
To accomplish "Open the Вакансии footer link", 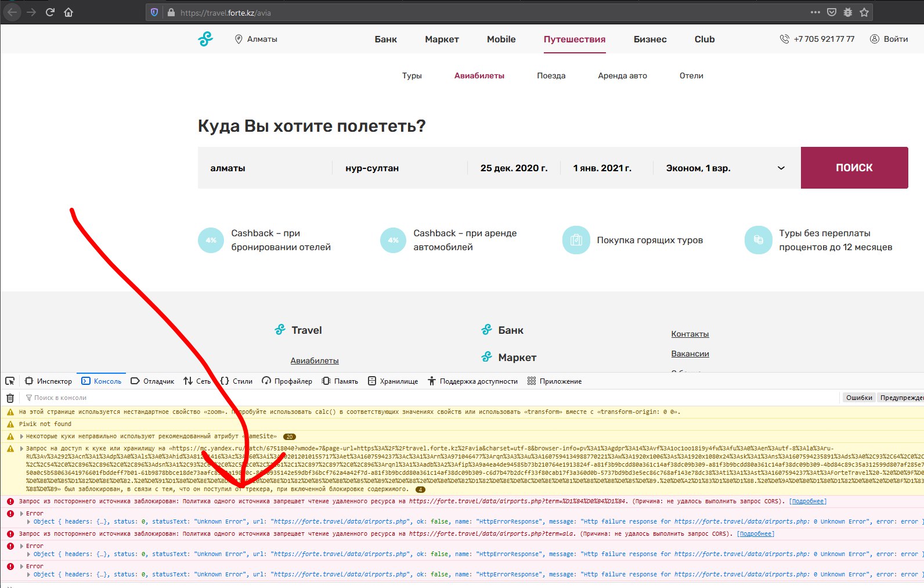I will pyautogui.click(x=690, y=353).
